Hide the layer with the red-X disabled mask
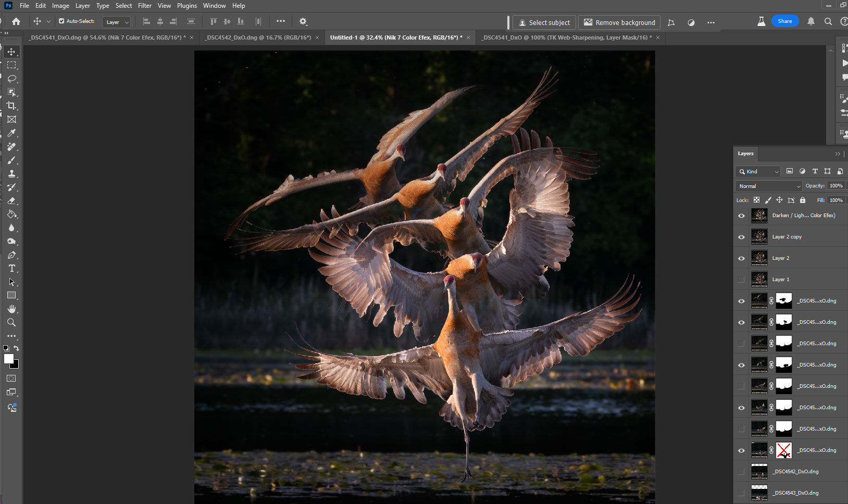The height and width of the screenshot is (504, 848). (741, 450)
